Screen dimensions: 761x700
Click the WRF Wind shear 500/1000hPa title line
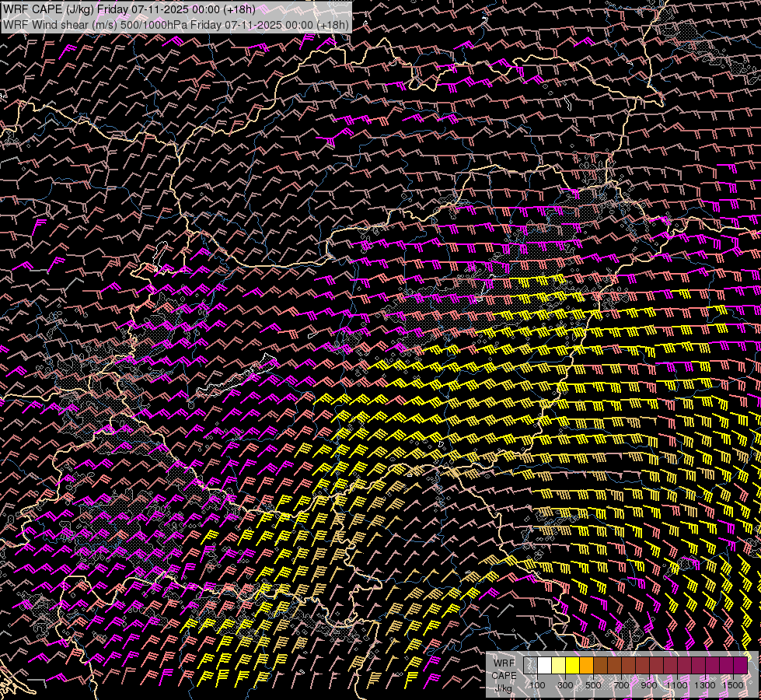point(176,24)
